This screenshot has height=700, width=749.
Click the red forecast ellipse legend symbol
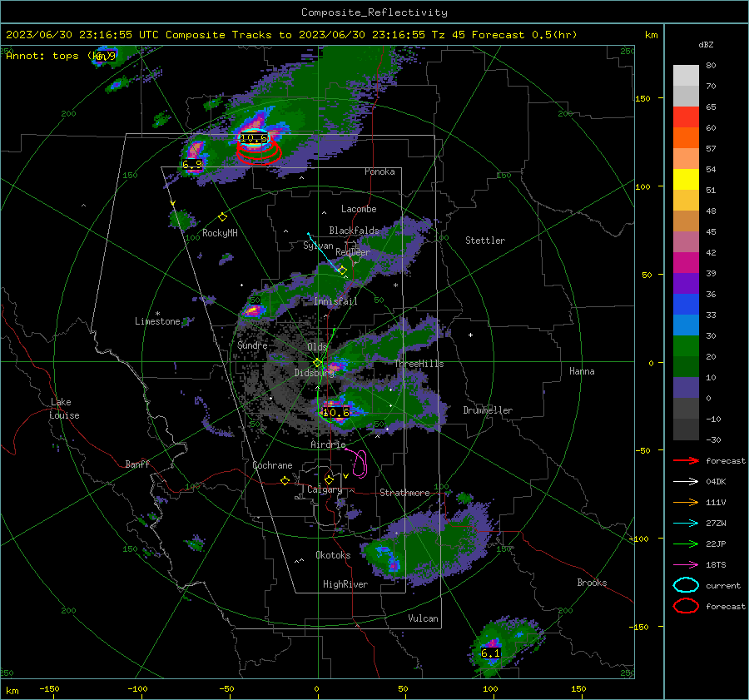click(686, 606)
